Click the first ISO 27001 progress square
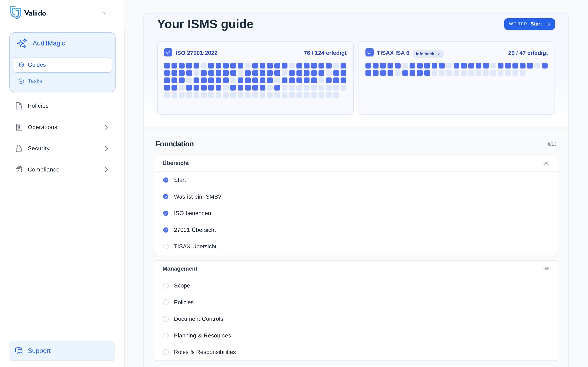Screen dimensions: 588x367 click(x=167, y=65)
